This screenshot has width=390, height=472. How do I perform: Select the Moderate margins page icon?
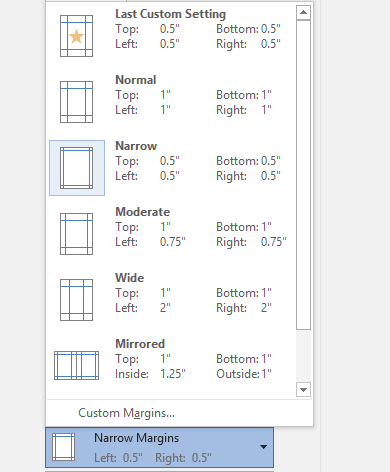[x=76, y=234]
